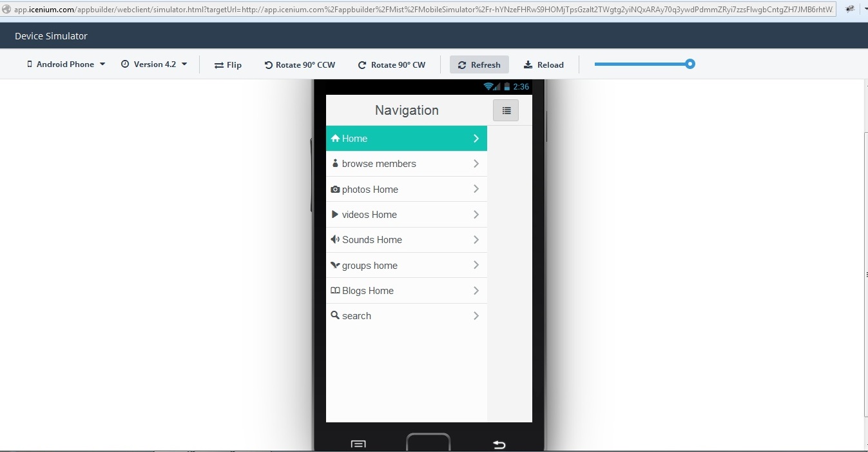
Task: Open browse members item
Action: coord(407,164)
